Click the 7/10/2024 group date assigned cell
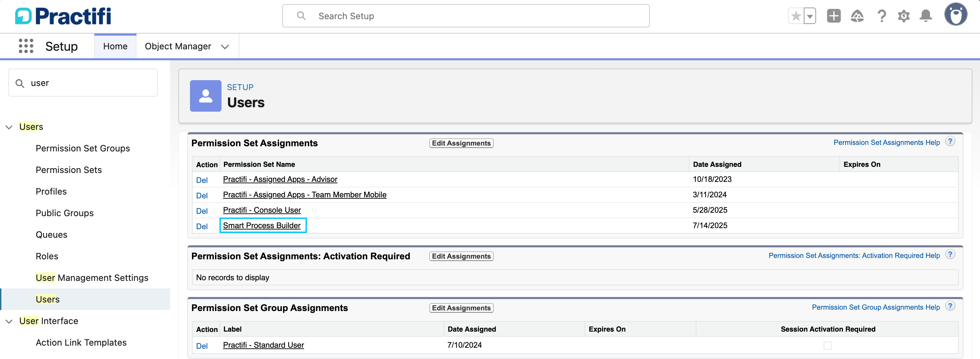This screenshot has height=359, width=980. [x=465, y=345]
